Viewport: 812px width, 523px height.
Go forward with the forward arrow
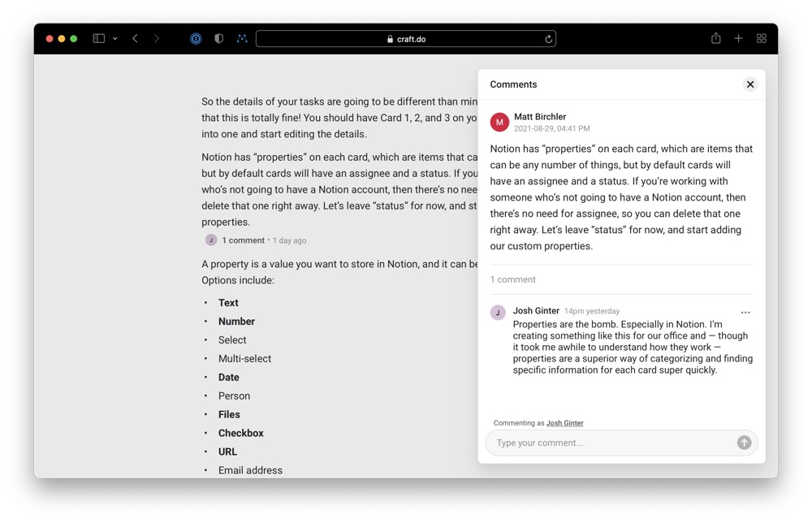tap(157, 38)
